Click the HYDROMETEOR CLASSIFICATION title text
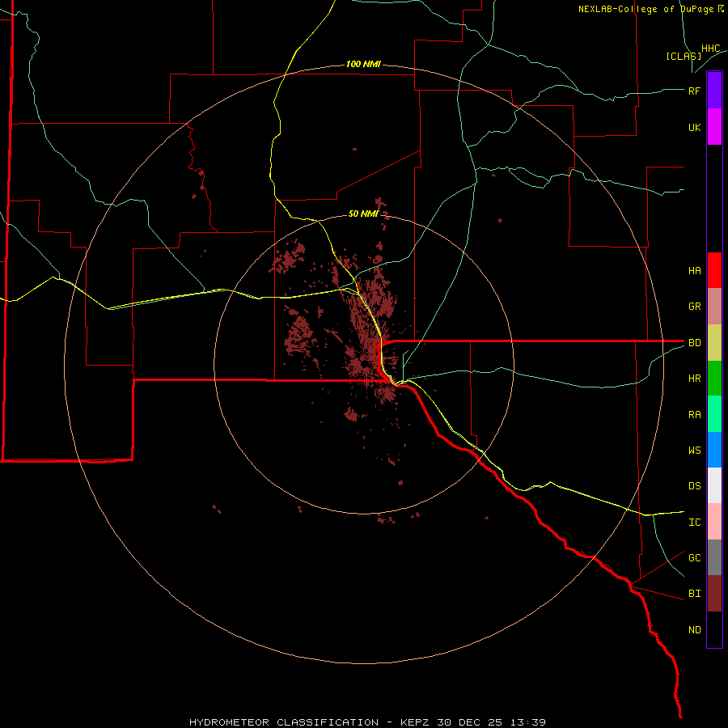This screenshot has width=728, height=728. coord(284,722)
